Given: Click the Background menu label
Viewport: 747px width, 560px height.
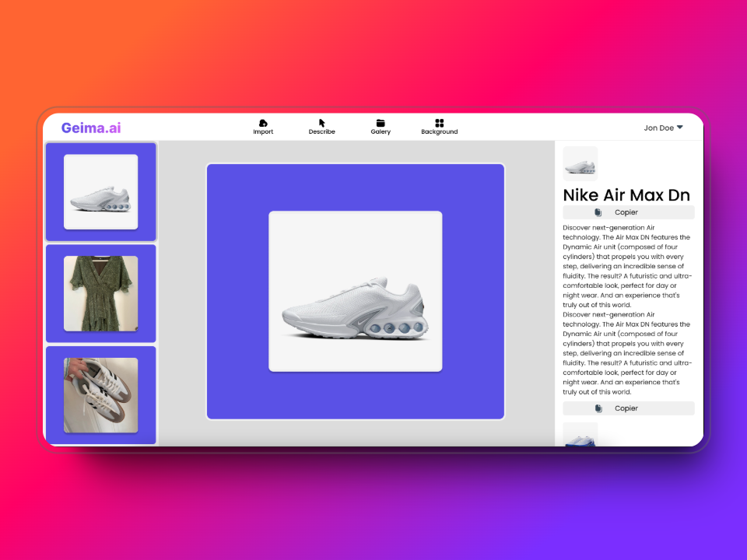Looking at the screenshot, I should (439, 132).
